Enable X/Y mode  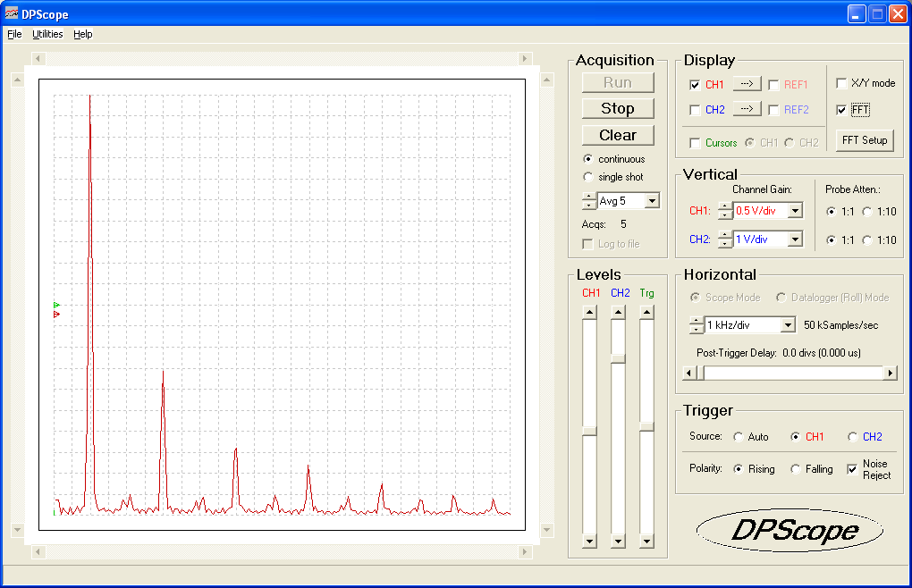point(841,83)
